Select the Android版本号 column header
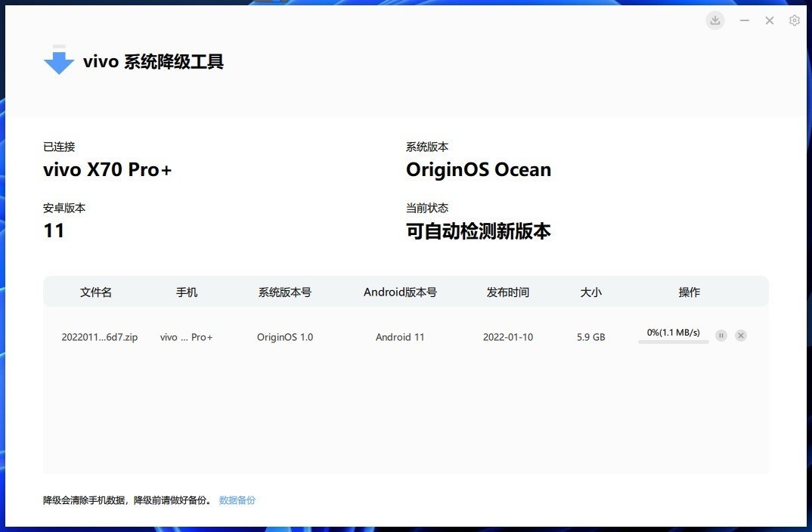 [400, 292]
